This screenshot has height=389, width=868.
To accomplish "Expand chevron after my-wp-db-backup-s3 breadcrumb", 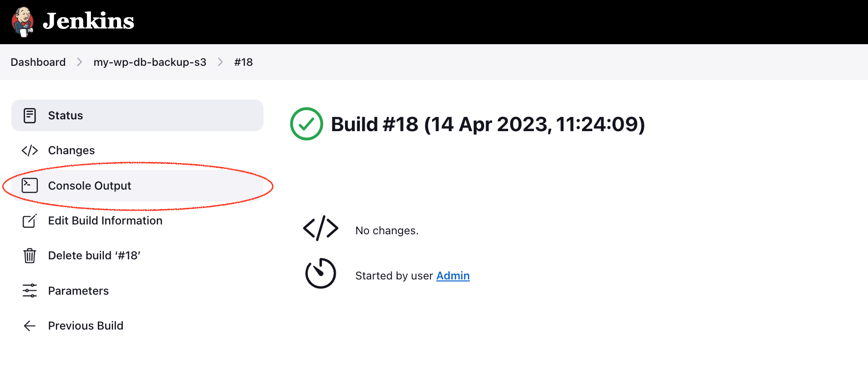I will (220, 62).
